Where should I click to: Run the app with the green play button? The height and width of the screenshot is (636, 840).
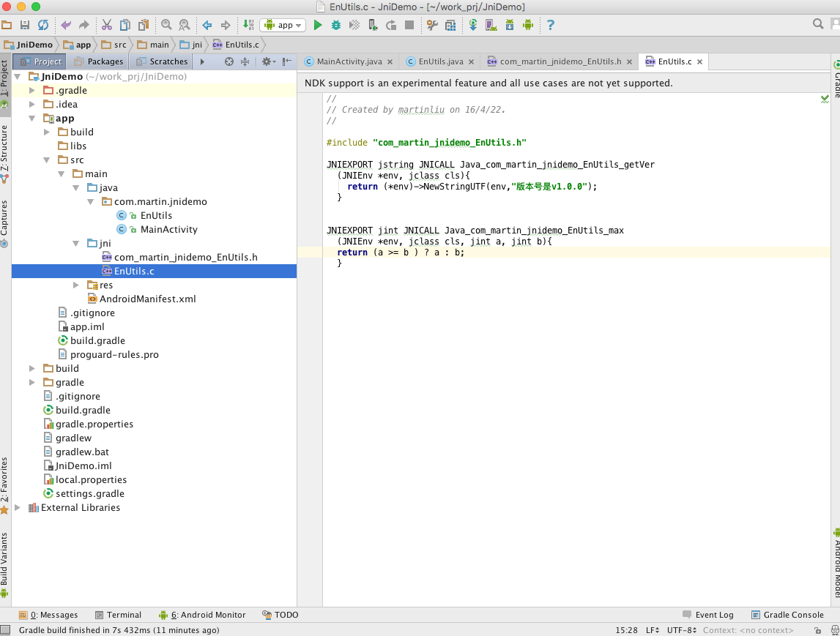pyautogui.click(x=317, y=25)
